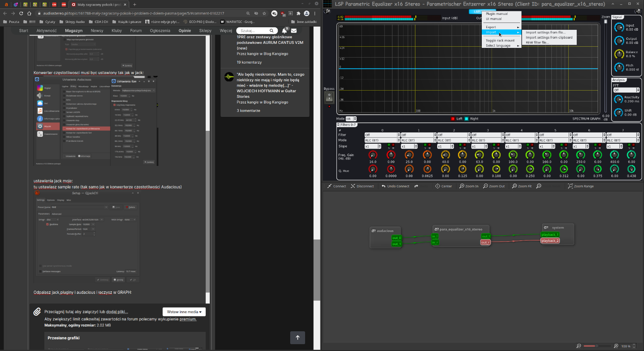Click the graph zoom slider at bottom right
The width and height of the screenshot is (644, 351).
click(x=597, y=346)
